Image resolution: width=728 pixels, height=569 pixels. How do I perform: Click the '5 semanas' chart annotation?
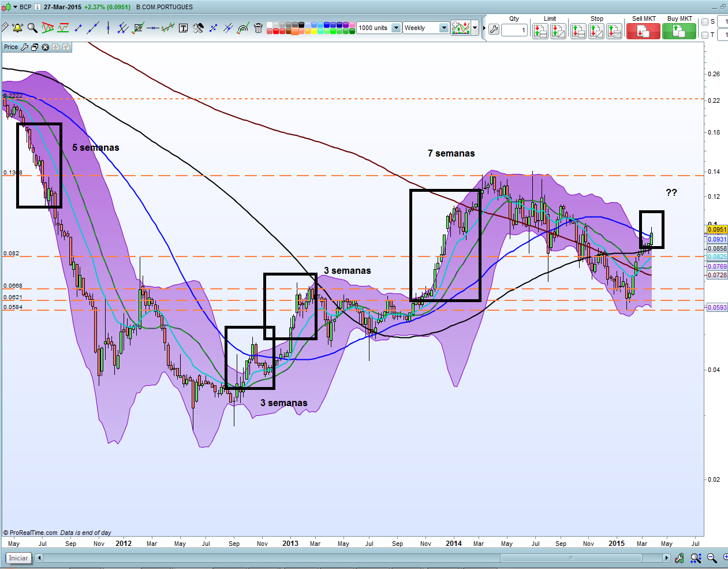(x=96, y=147)
